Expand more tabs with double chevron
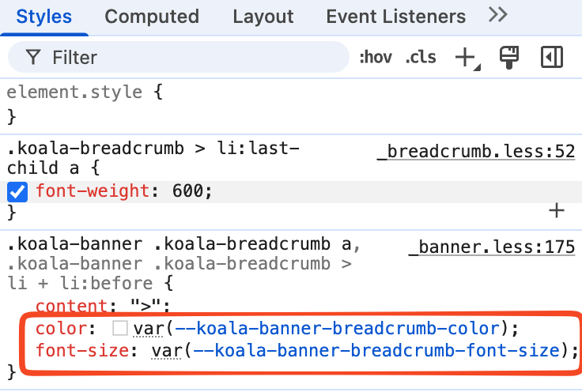This screenshot has width=582, height=392. click(x=497, y=14)
